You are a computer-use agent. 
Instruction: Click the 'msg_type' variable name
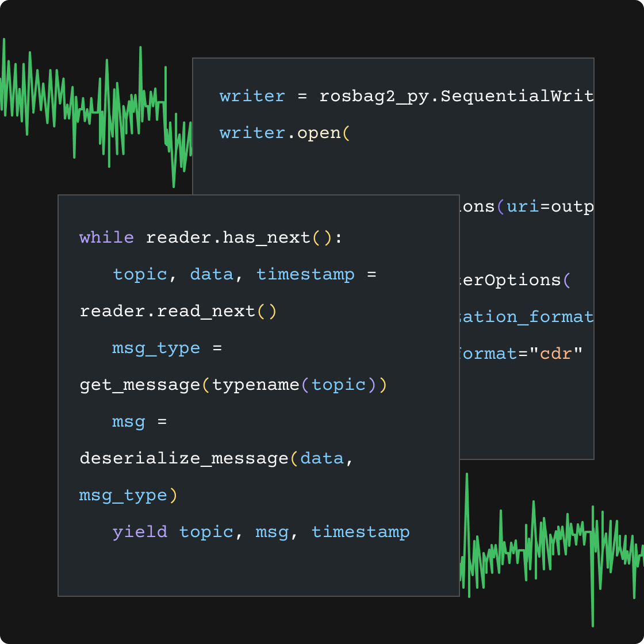(155, 348)
